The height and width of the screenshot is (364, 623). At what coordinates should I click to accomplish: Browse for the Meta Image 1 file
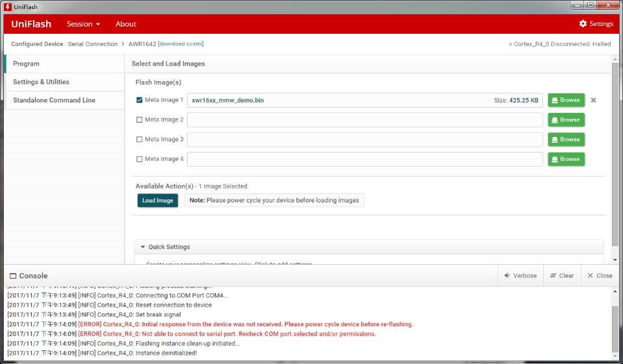[x=566, y=100]
